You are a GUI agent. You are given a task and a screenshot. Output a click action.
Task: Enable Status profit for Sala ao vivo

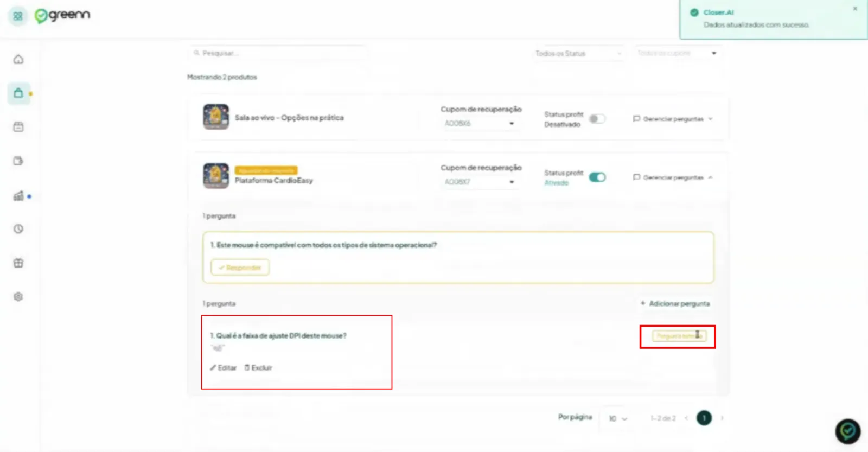click(x=597, y=119)
